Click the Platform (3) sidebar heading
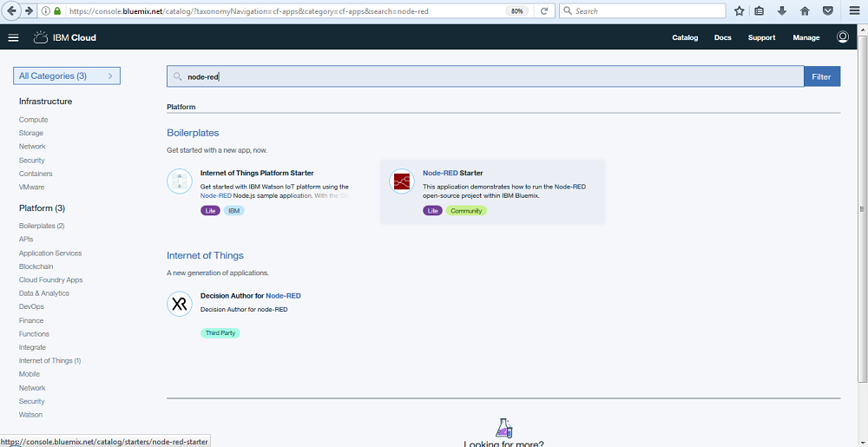This screenshot has height=447, width=868. pyautogui.click(x=42, y=208)
